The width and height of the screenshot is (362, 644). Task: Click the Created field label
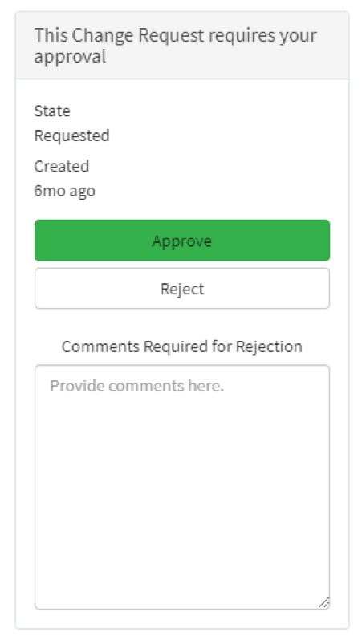pos(62,166)
